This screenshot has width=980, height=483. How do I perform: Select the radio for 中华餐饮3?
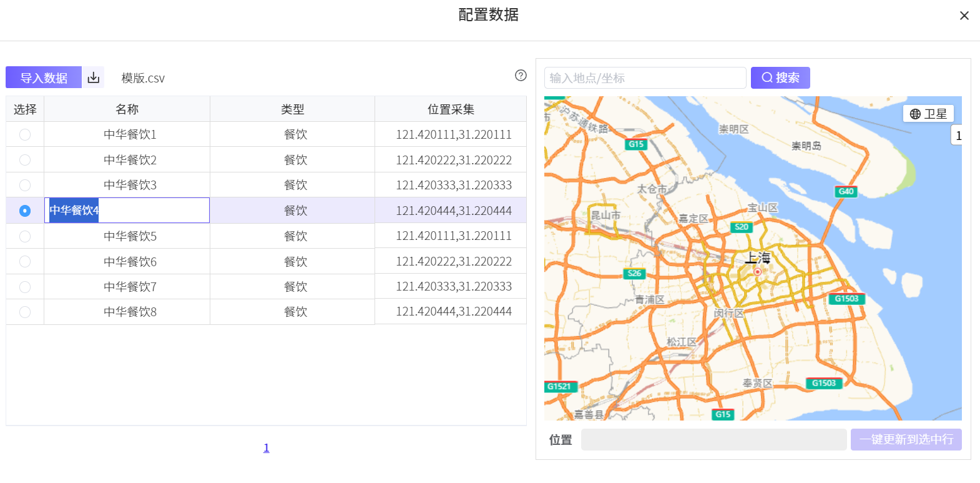tap(25, 185)
